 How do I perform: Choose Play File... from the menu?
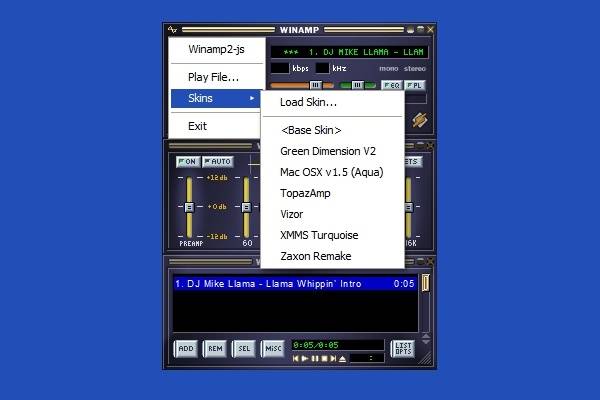(217, 77)
